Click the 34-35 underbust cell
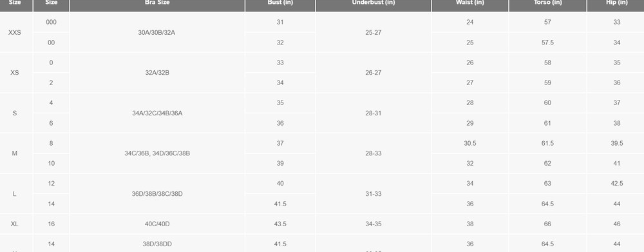 [374, 224]
